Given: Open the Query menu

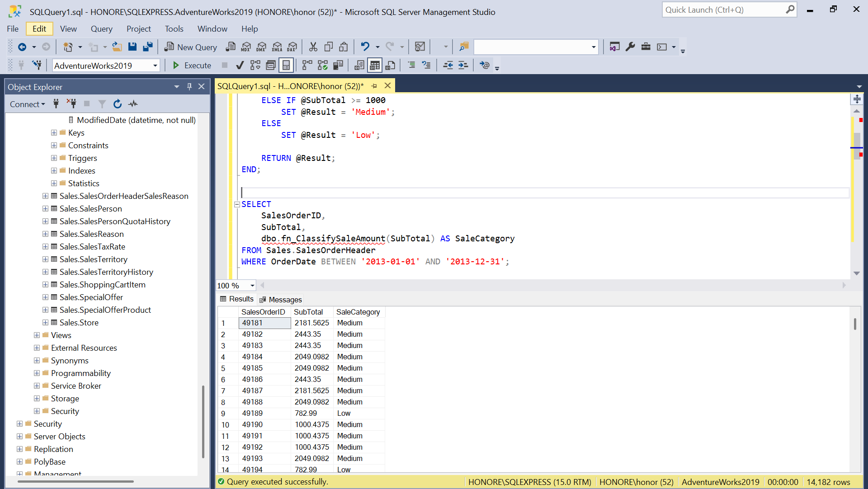Looking at the screenshot, I should tap(101, 29).
